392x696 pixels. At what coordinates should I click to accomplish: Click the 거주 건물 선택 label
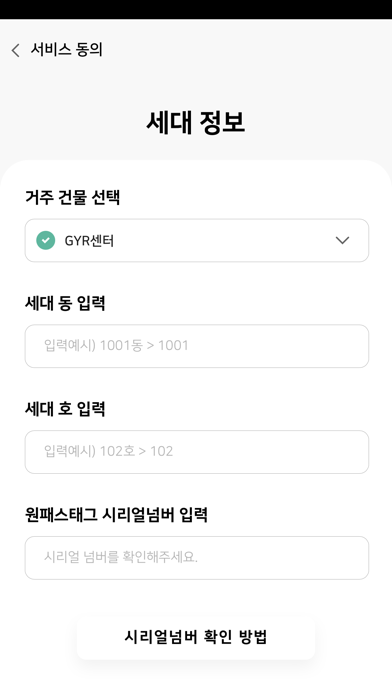point(72,197)
